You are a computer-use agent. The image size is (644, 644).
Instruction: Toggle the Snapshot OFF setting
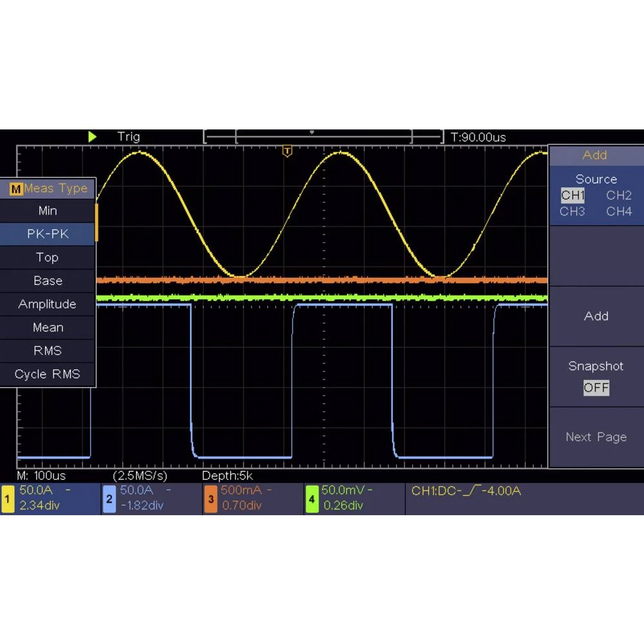(x=596, y=388)
